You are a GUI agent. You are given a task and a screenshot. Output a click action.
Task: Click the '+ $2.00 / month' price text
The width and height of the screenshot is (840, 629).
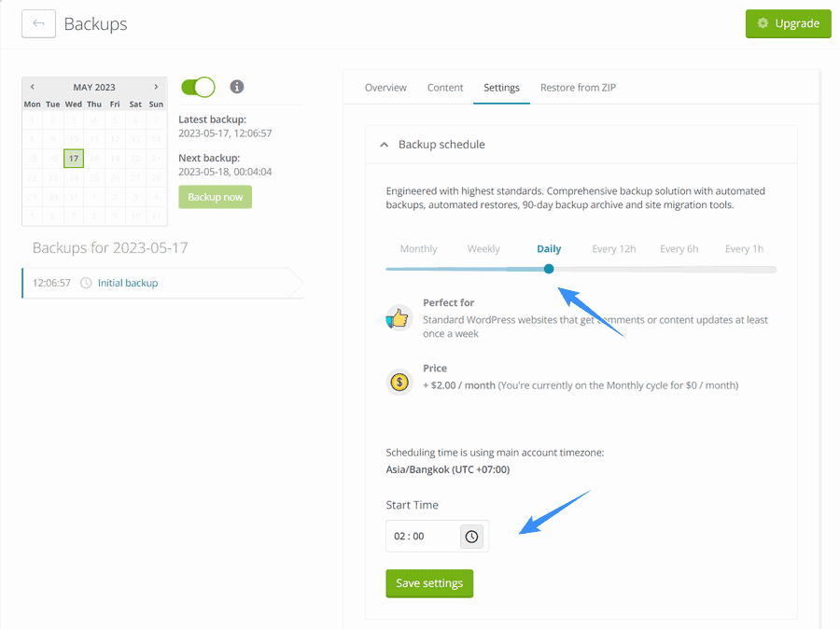point(459,385)
